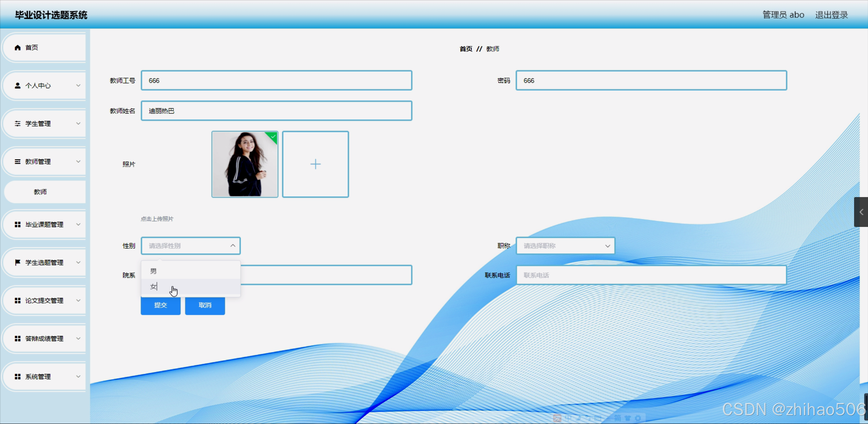This screenshot has height=424, width=868.
Task: Click the sliders icon beside 学生管理
Action: point(18,123)
